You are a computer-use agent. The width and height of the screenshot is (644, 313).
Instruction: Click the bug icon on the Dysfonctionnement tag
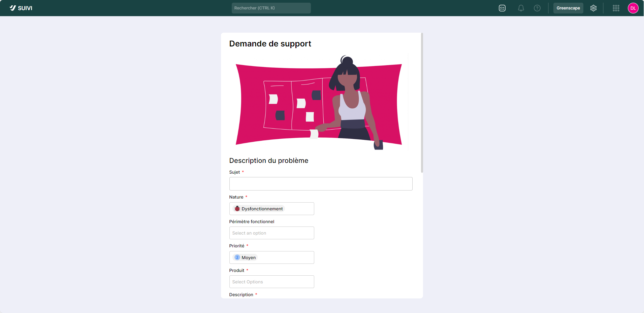point(237,209)
